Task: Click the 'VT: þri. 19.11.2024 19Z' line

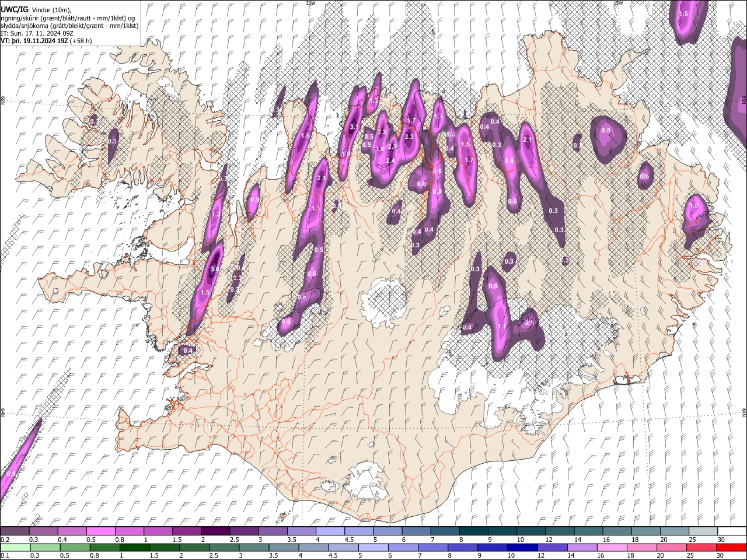Action: pos(35,41)
